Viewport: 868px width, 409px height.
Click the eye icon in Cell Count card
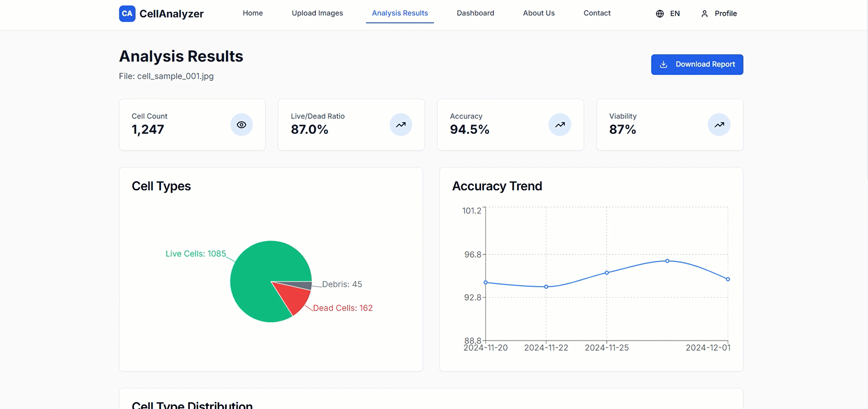tap(241, 125)
